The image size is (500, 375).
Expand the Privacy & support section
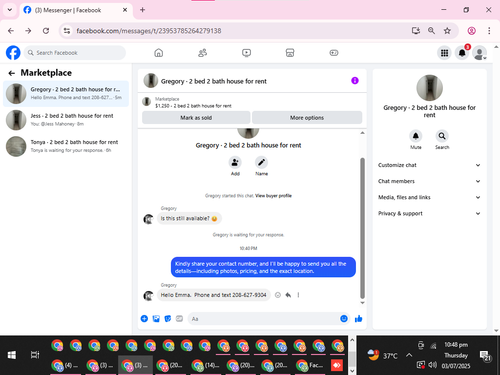(x=429, y=213)
